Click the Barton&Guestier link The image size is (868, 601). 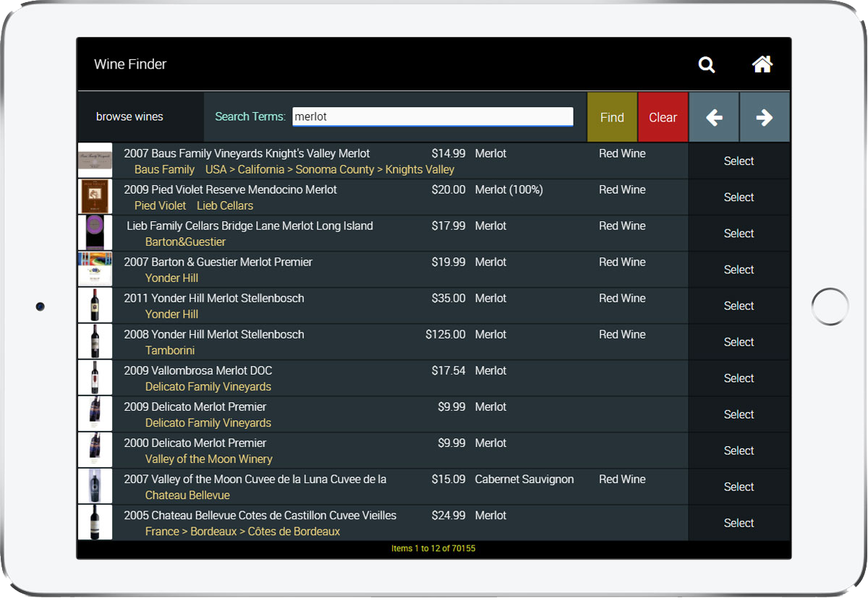coord(185,242)
